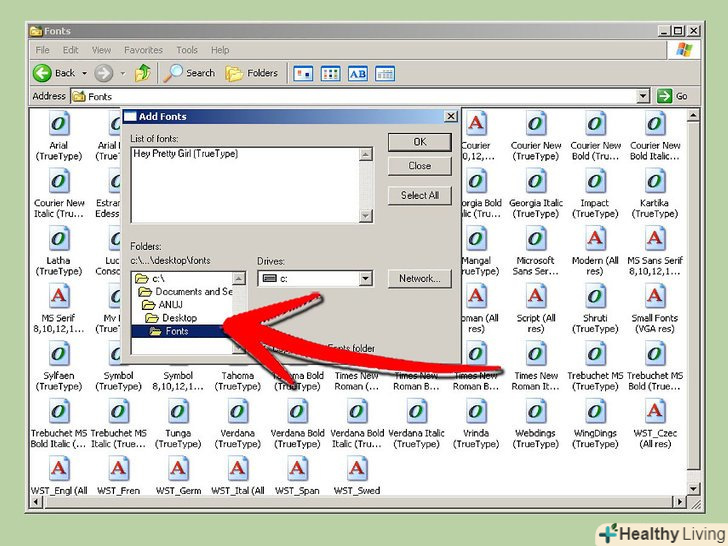The image size is (728, 546).
Task: Select Courier New (TrueType) font icon
Action: coord(536,124)
